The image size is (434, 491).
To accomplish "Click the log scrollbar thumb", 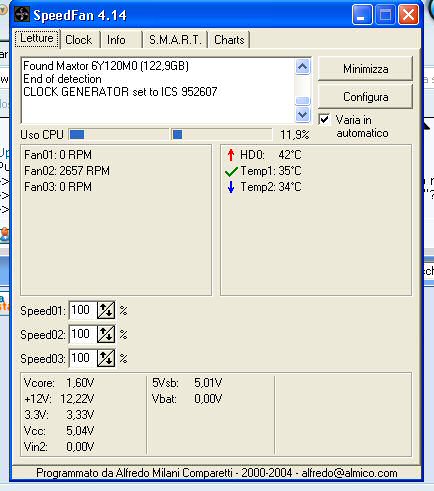I will pyautogui.click(x=303, y=101).
